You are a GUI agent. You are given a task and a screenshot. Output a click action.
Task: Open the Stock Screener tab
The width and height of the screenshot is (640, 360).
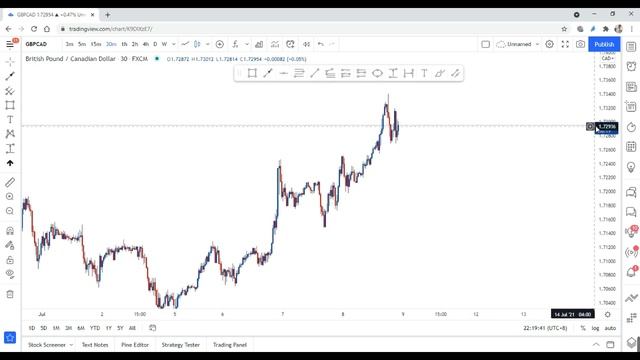(47, 345)
